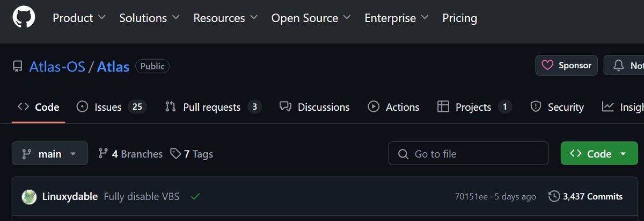The image size is (644, 221).
Task: Open the Linuxydable author profile link
Action: pos(70,197)
